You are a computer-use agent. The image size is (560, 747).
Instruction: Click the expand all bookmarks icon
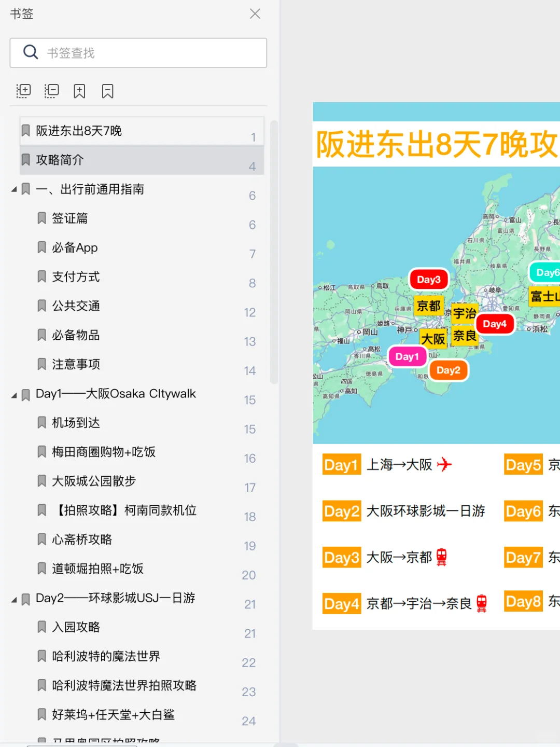click(x=23, y=90)
